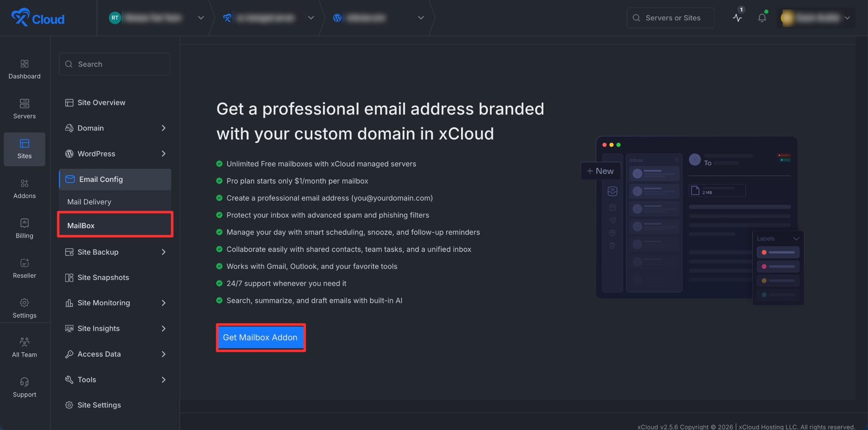
Task: Open the user account dropdown
Action: click(816, 18)
